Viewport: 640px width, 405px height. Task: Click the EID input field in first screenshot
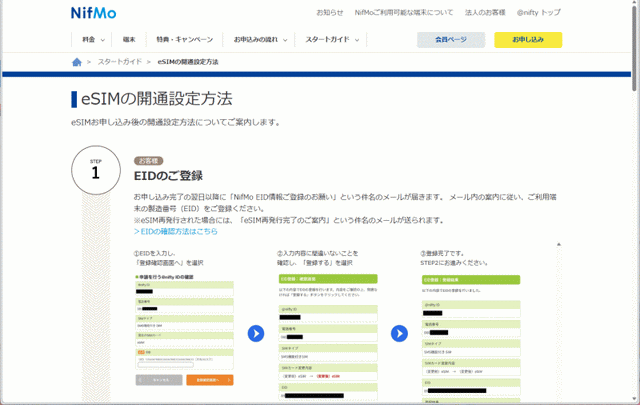[x=165, y=365]
